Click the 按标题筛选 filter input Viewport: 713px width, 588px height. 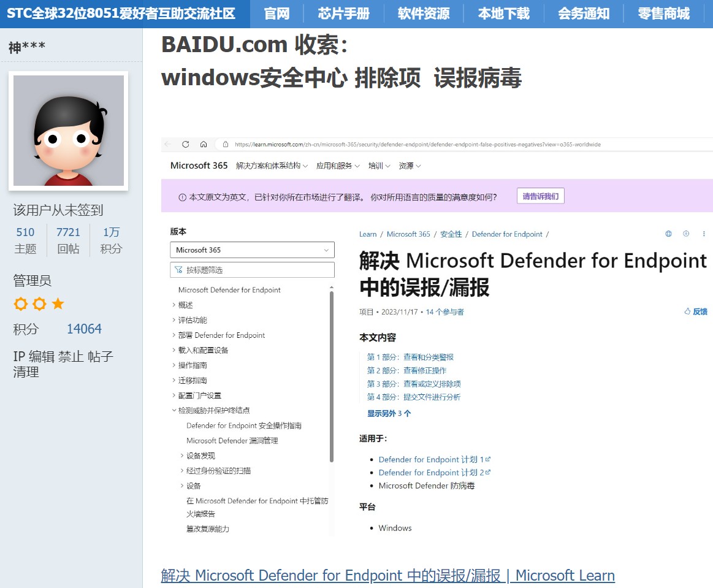click(x=253, y=270)
